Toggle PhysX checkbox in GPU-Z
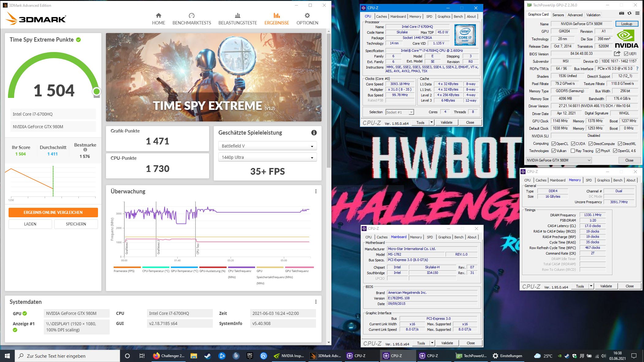Image resolution: width=644 pixels, height=362 pixels. click(598, 151)
